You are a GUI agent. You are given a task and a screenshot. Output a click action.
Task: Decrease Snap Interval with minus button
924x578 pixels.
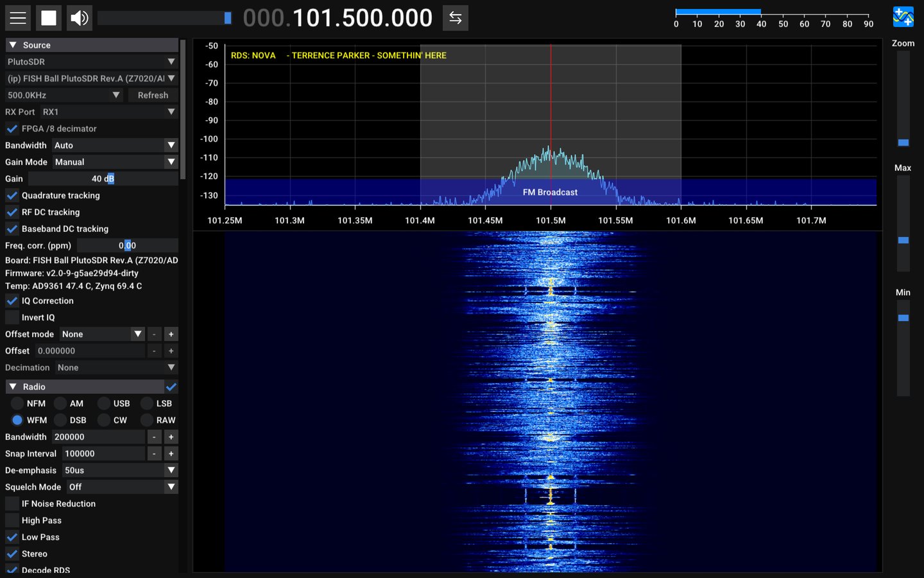[x=154, y=453]
